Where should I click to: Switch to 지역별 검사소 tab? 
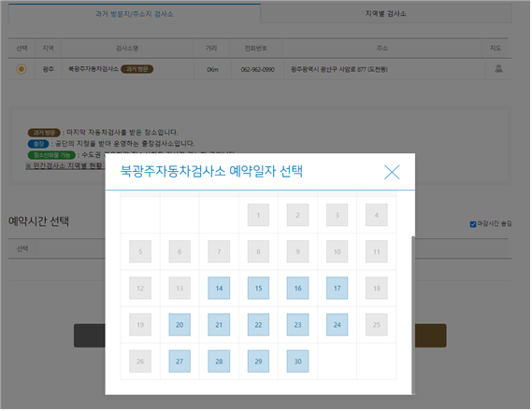coord(387,14)
